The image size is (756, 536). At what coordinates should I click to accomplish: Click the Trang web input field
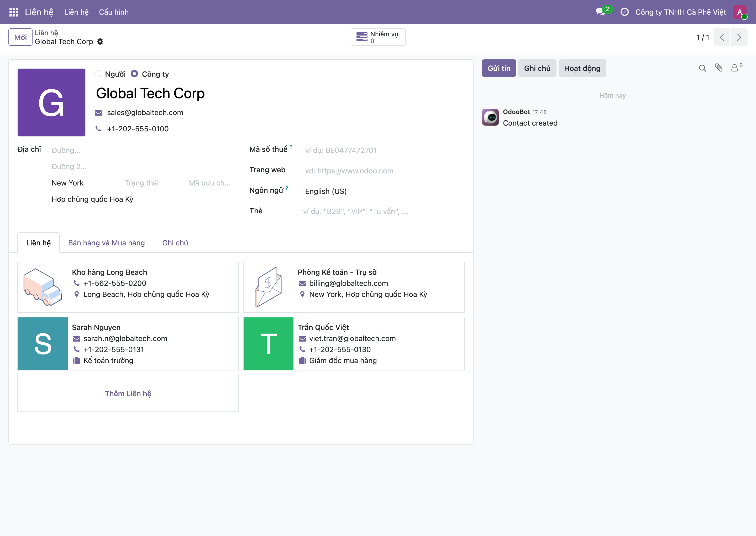[384, 171]
